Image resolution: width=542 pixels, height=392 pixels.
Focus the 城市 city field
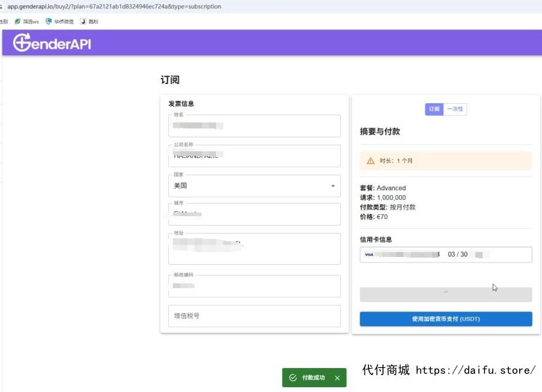point(254,214)
